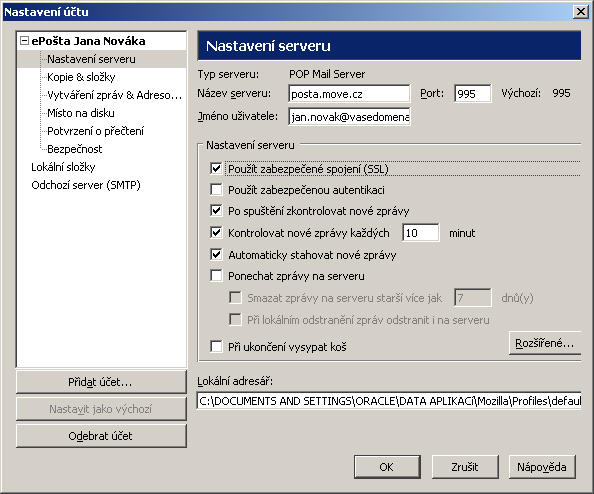The image size is (594, 494).
Task: Open the Rozšířené advanced settings
Action: (x=544, y=343)
